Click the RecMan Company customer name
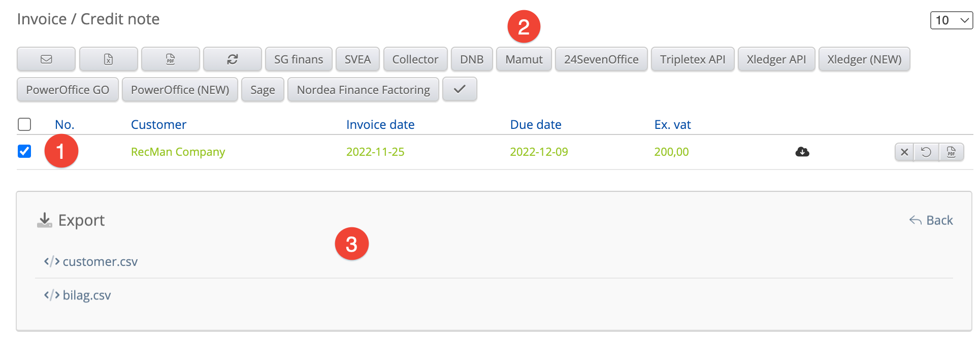This screenshot has height=342, width=980. tap(178, 152)
